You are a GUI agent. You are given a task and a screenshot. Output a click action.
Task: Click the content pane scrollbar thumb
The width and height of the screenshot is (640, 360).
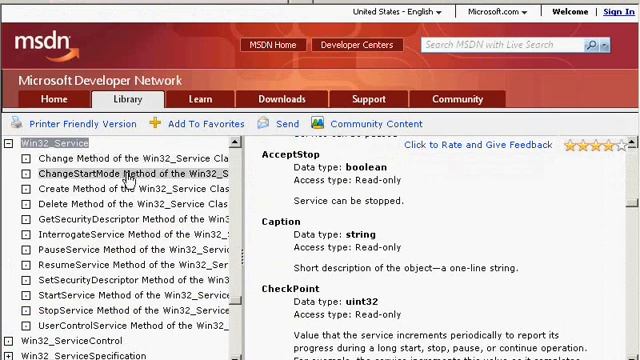632,202
